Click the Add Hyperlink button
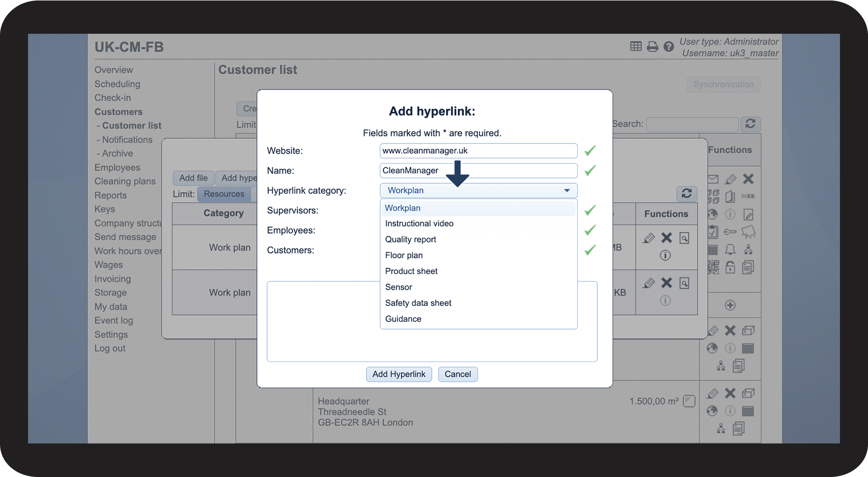 (399, 374)
